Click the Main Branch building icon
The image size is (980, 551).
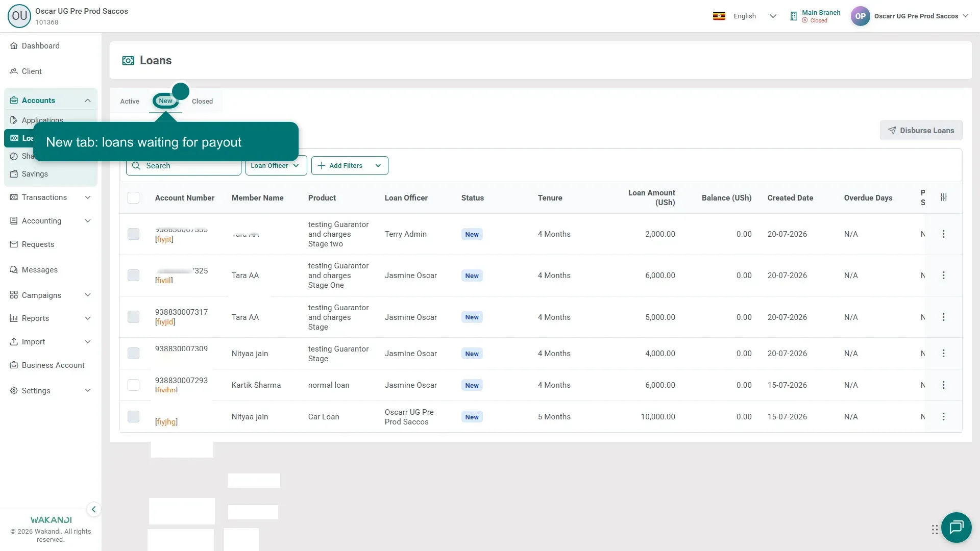(x=793, y=16)
